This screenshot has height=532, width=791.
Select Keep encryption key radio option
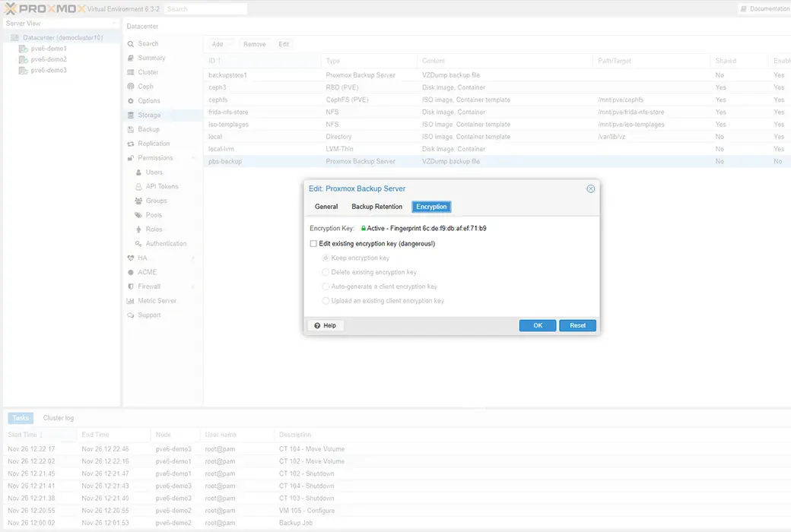326,258
